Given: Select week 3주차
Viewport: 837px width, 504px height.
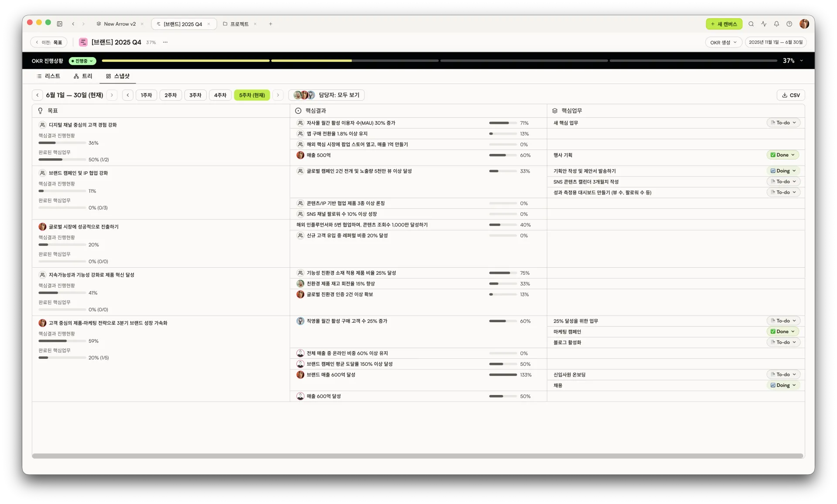Looking at the screenshot, I should (195, 95).
